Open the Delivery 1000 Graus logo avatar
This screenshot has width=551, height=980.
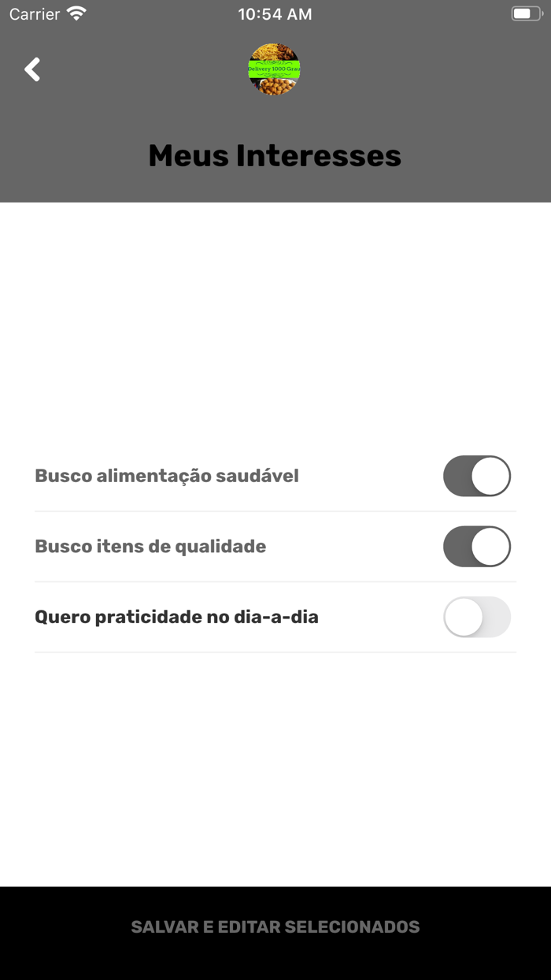275,69
